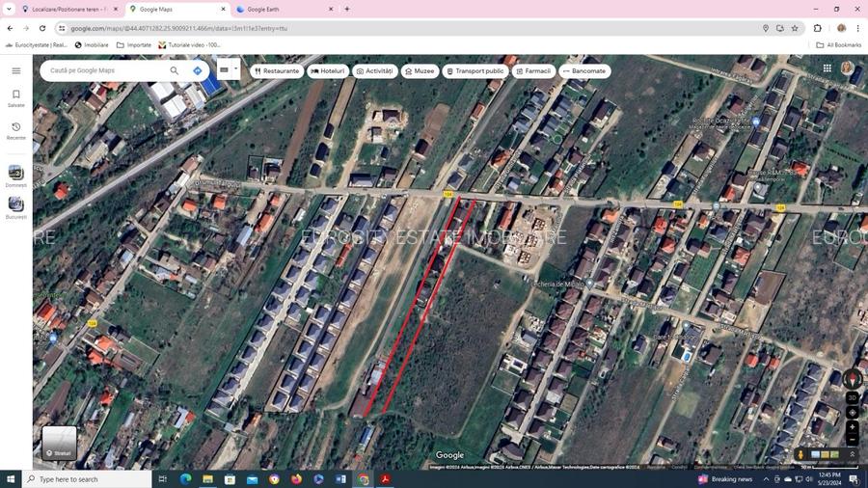Click the locate-me position icon
The image size is (868, 488).
pyautogui.click(x=852, y=413)
